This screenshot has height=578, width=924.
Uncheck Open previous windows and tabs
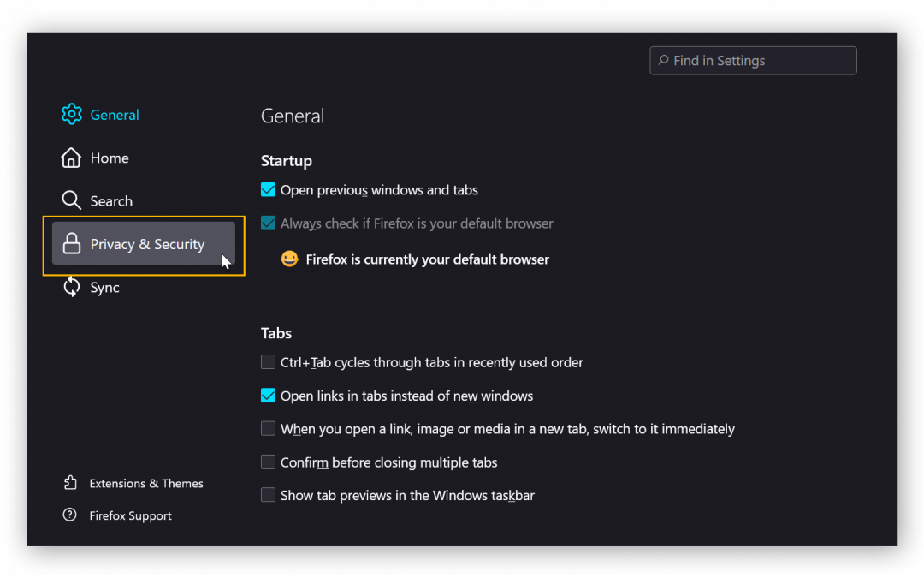[x=268, y=189]
